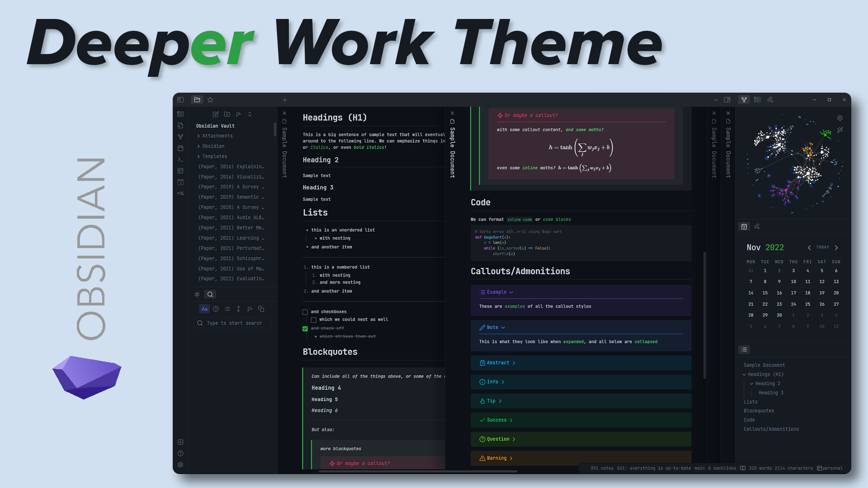Open graph settings gear icon
The width and height of the screenshot is (868, 488).
840,118
